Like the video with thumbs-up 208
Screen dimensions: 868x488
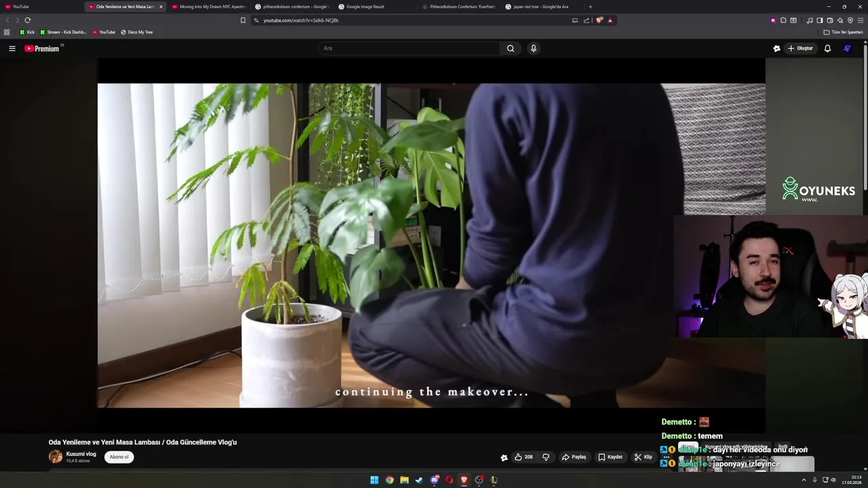tap(524, 457)
